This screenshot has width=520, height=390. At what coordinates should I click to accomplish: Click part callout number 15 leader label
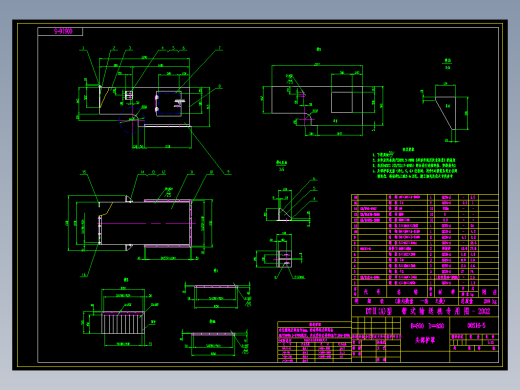tap(84, 172)
